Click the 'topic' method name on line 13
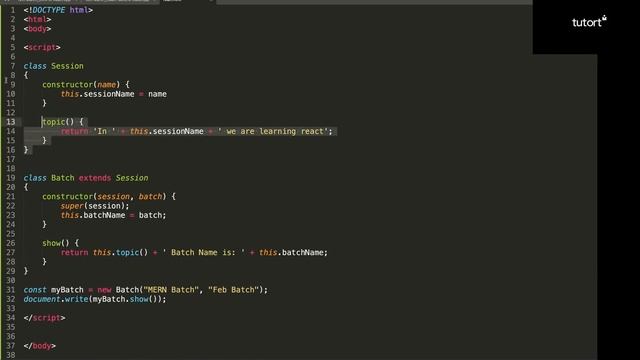Viewport: 640px width, 360px height. (x=53, y=122)
